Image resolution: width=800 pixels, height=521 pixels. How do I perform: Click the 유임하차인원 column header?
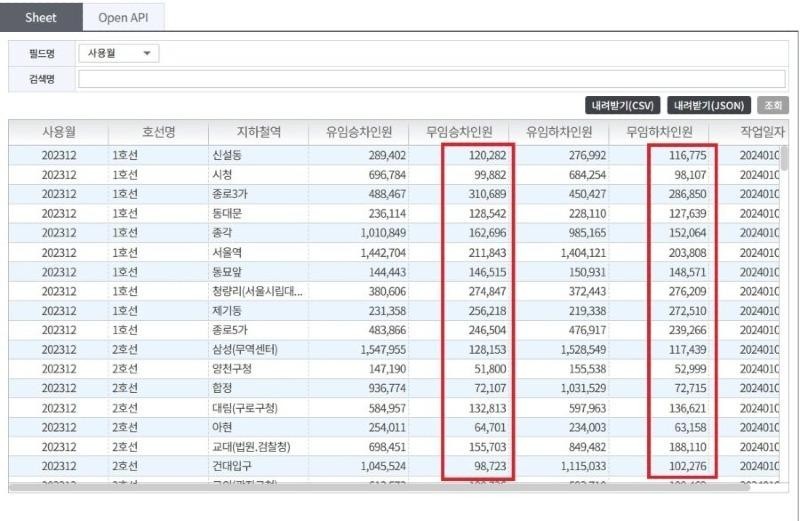tap(559, 132)
